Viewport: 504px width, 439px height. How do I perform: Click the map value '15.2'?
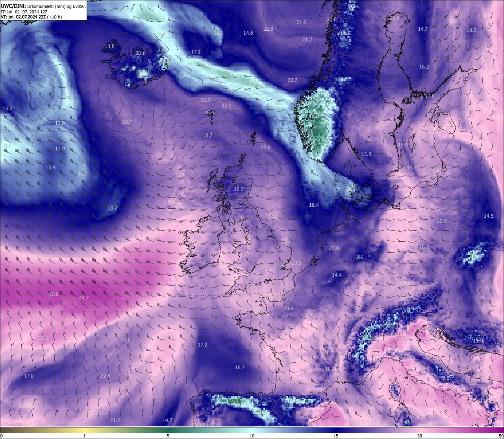[x=7, y=108]
